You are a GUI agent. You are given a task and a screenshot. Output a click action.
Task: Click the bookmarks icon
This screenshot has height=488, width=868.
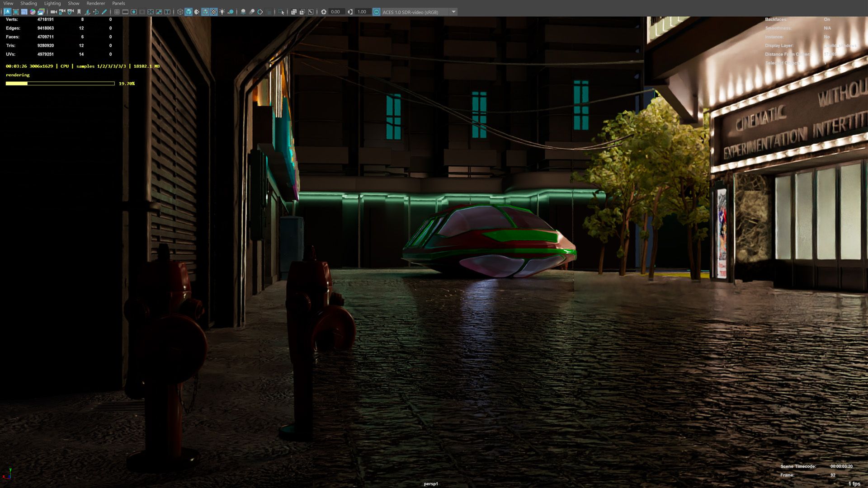tap(79, 12)
